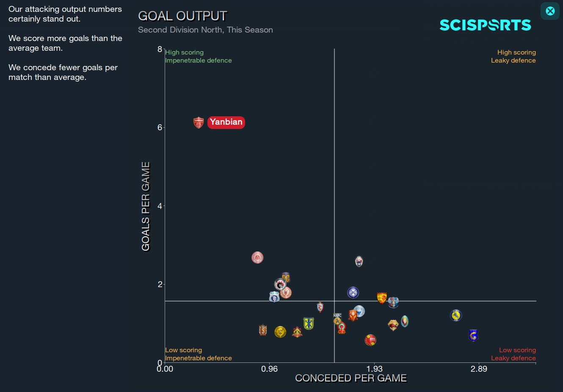Click the maroon shield badge near the average line
This screenshot has width=563, height=392.
320,307
